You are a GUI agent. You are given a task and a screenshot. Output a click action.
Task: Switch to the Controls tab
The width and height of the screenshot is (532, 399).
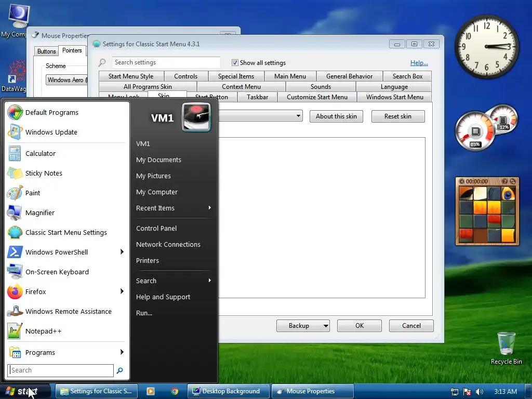point(185,76)
